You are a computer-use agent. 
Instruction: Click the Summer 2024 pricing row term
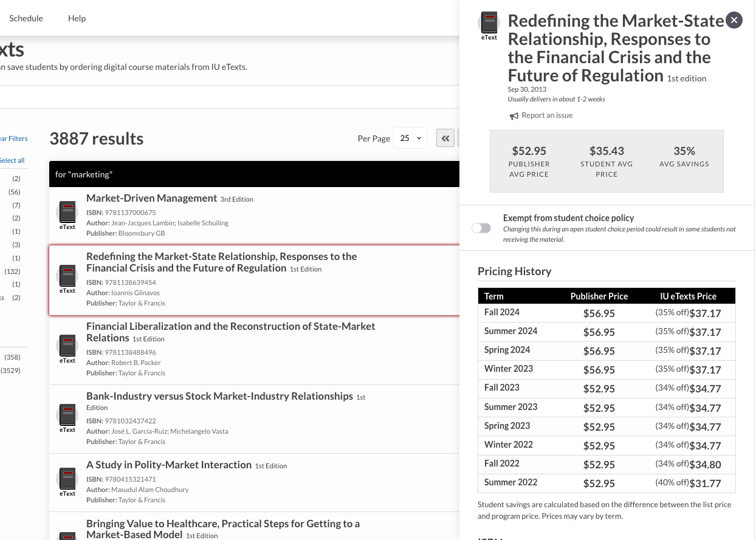tap(511, 331)
